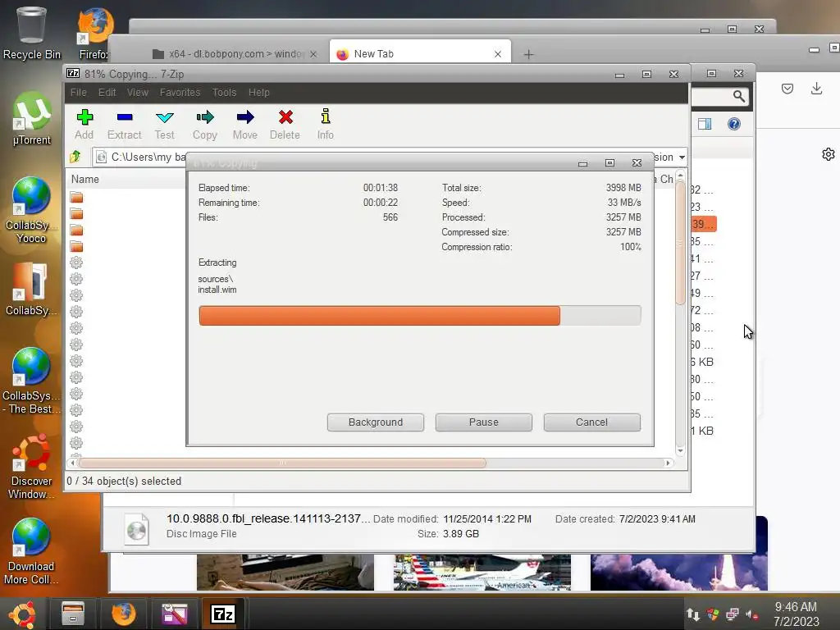Click the Extract toolbar icon

pos(125,125)
